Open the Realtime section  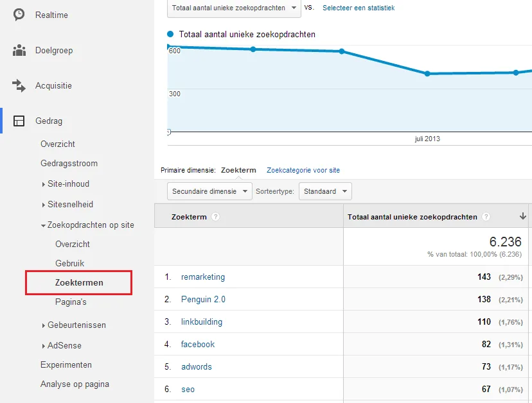tap(51, 15)
